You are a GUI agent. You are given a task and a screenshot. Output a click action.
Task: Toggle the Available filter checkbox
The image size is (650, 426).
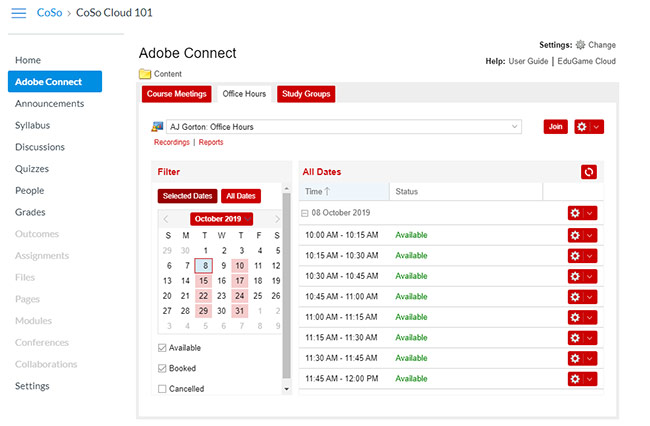[x=162, y=348]
